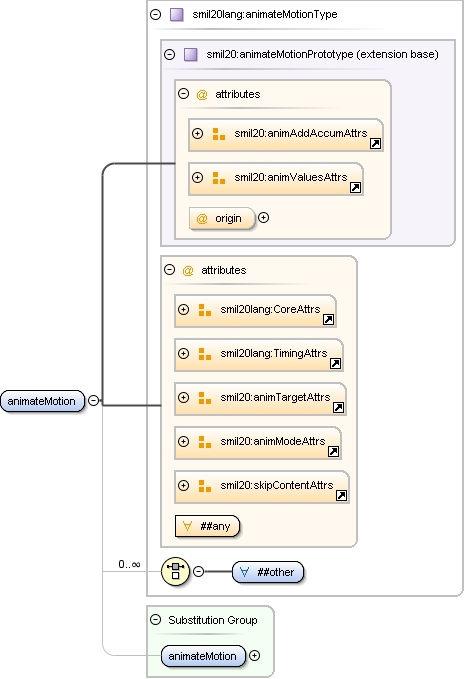Click the smil20:skipContentAttrs label
Viewport: 465px width, 679px height.
pos(277,485)
